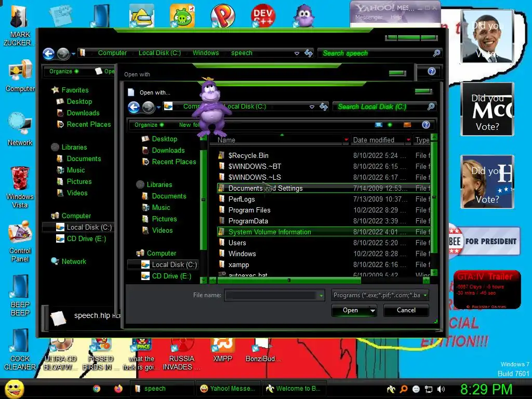Sort by the Date modified column header
The image size is (532, 399).
(x=374, y=140)
